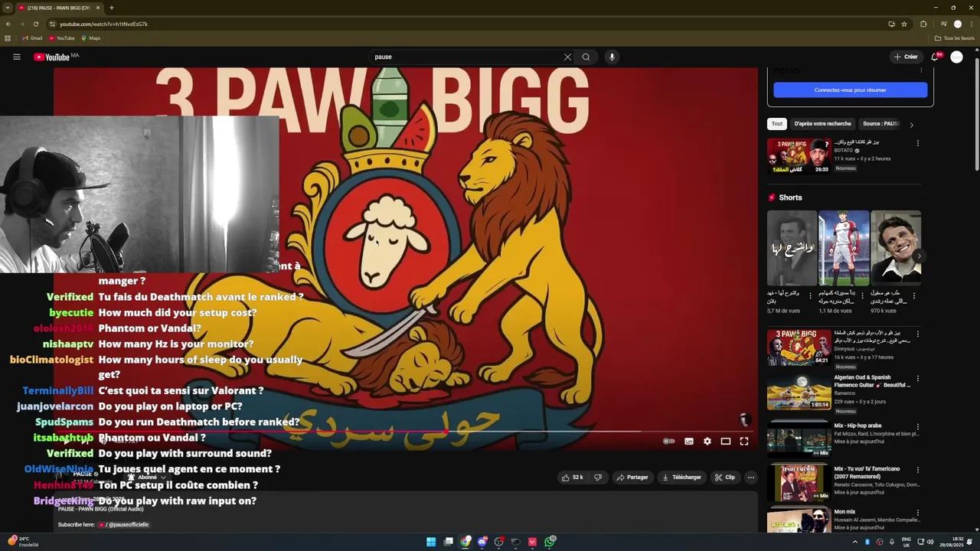Open options for Dionysus video
The height and width of the screenshot is (551, 980).
click(x=917, y=334)
